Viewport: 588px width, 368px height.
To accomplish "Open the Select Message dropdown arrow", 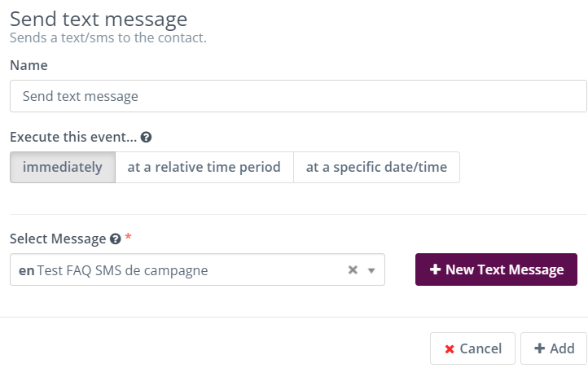I will click(x=371, y=270).
